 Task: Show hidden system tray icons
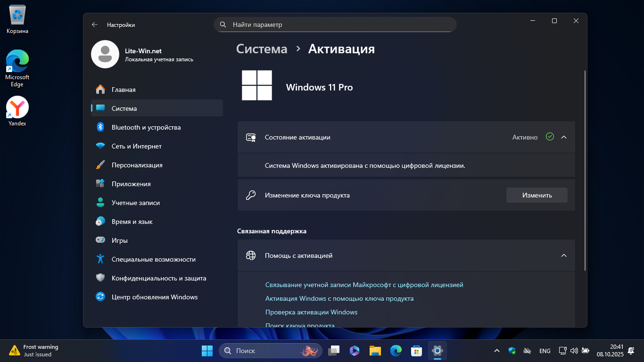click(496, 351)
